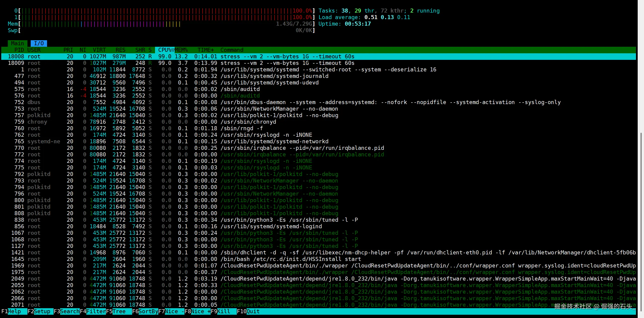Viewport: 644px width, 318px height.
Task: Click the vertical scrollbar on right edge
Action: (641, 221)
